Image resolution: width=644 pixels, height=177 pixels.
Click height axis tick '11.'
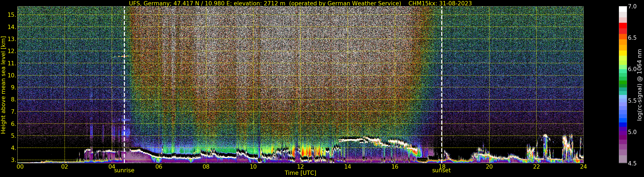[12, 63]
